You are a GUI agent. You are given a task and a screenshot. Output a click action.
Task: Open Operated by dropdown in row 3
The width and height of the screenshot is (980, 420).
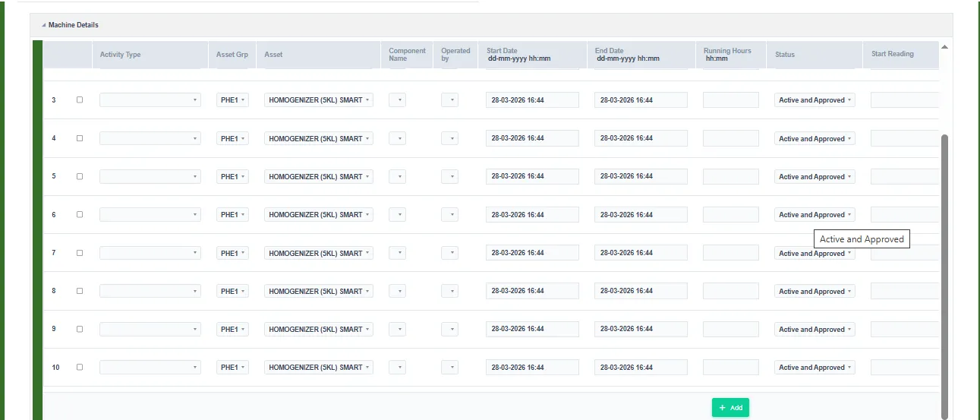pyautogui.click(x=449, y=99)
